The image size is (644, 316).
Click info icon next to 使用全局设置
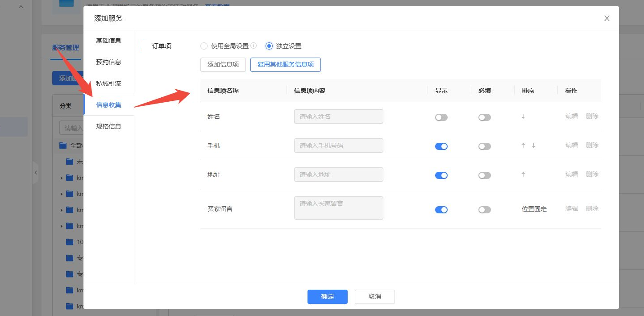tap(253, 46)
